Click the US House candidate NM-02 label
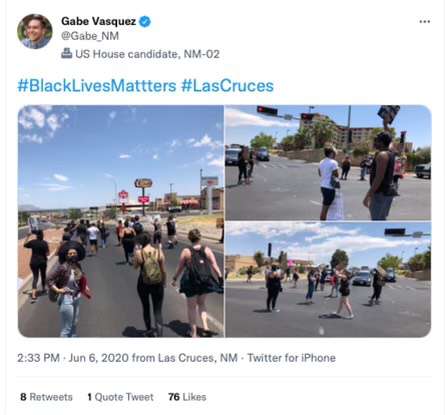The height and width of the screenshot is (415, 445). pyautogui.click(x=147, y=54)
